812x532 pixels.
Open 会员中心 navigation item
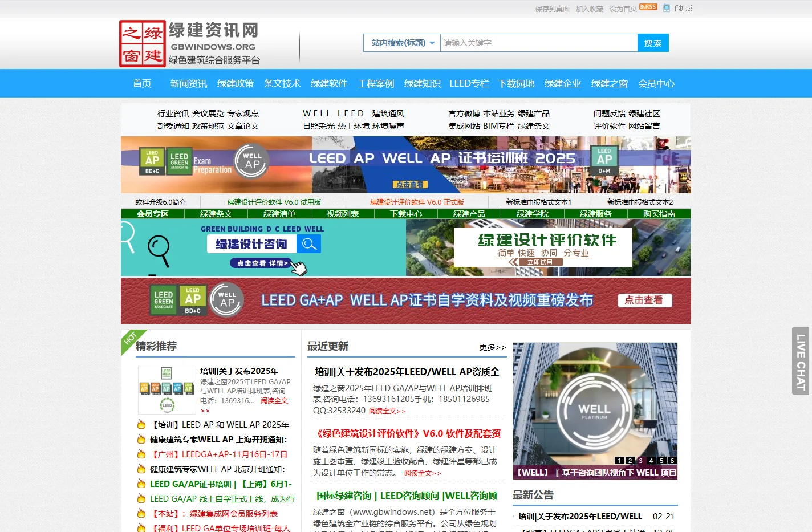pos(656,83)
